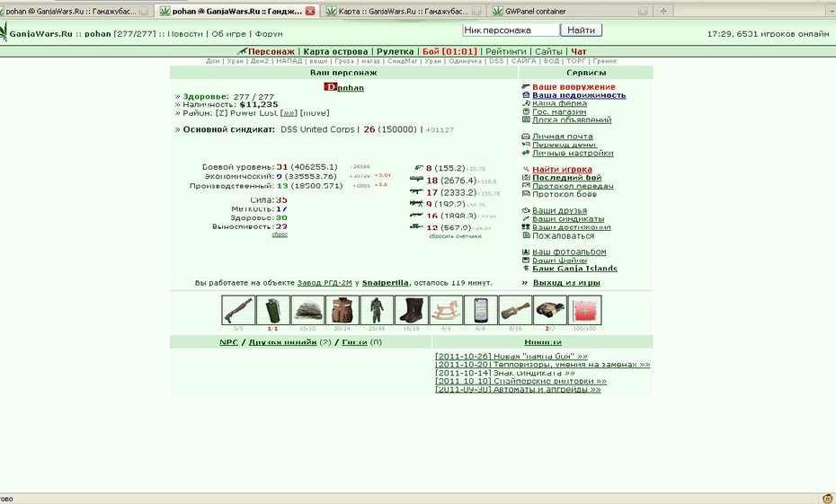Open the NPC link
Image resolution: width=836 pixels, height=504 pixels.
[x=228, y=342]
